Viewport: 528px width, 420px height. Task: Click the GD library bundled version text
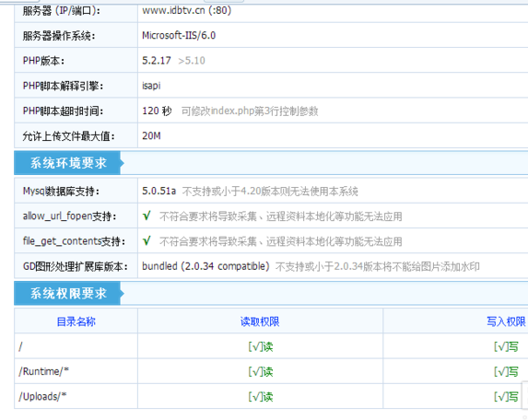pyautogui.click(x=205, y=266)
